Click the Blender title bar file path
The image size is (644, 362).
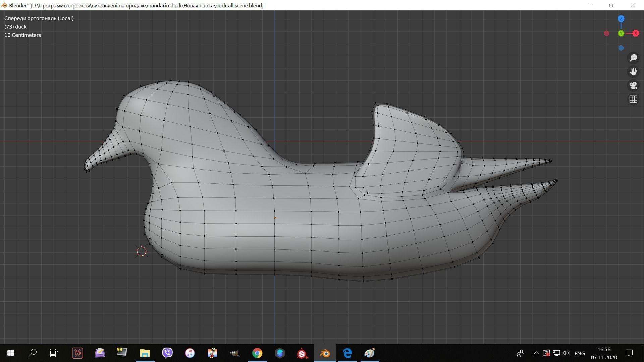pyautogui.click(x=147, y=5)
